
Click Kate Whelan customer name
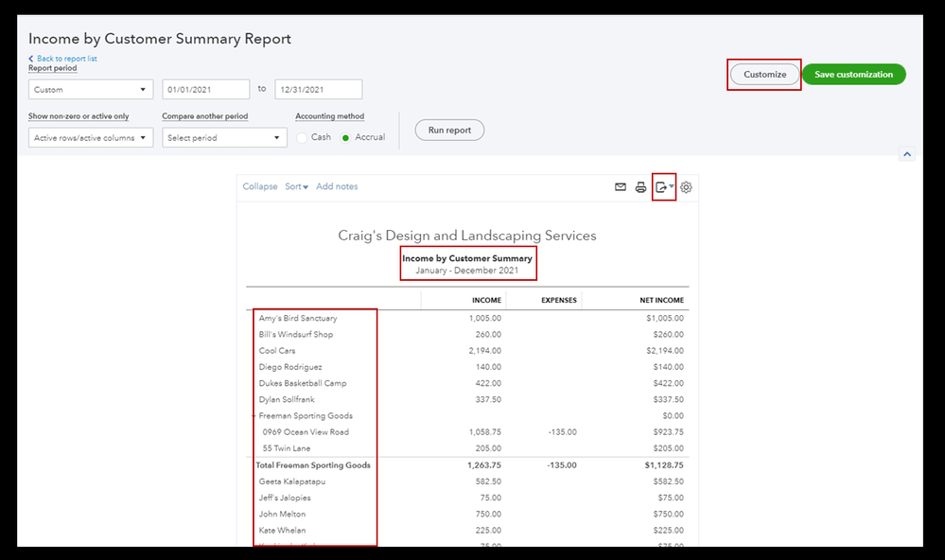point(282,531)
